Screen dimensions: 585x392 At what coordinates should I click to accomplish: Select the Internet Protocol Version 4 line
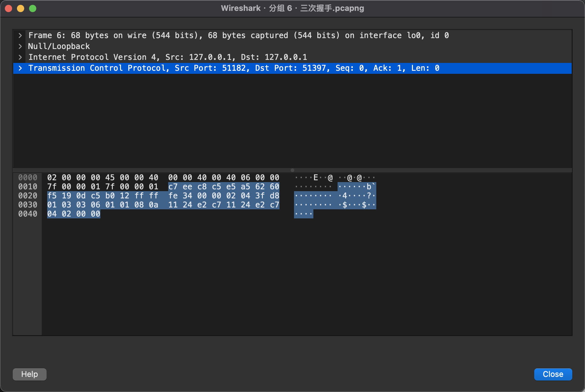[168, 57]
